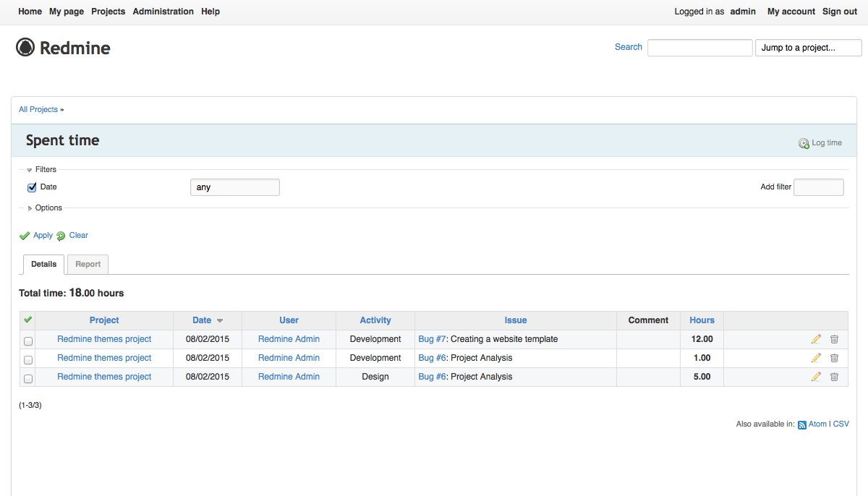Open Help in top menu
This screenshot has width=868, height=496.
click(x=210, y=12)
